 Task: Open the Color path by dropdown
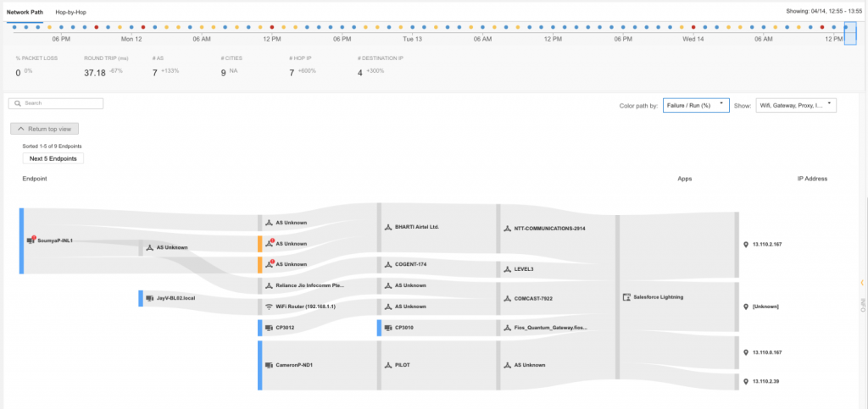[696, 105]
